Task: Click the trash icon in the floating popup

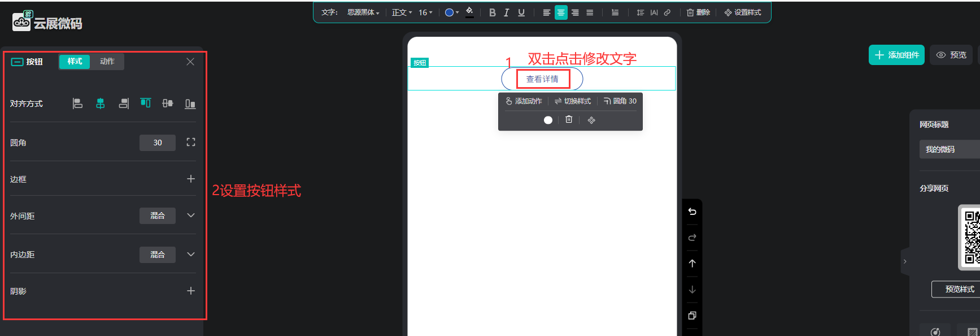Action: click(569, 119)
